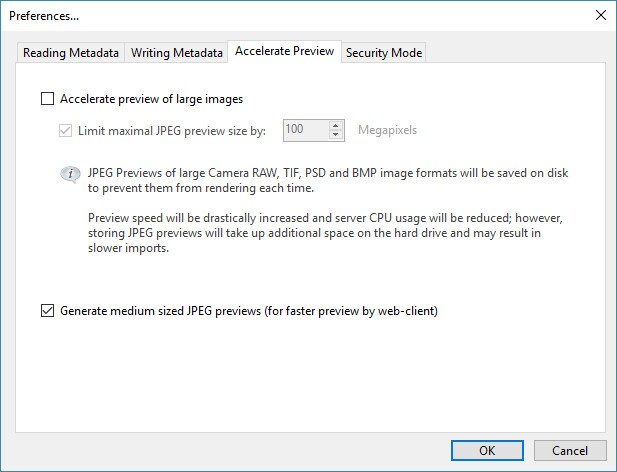
Task: Click the preview size field showing 100
Action: 304,130
